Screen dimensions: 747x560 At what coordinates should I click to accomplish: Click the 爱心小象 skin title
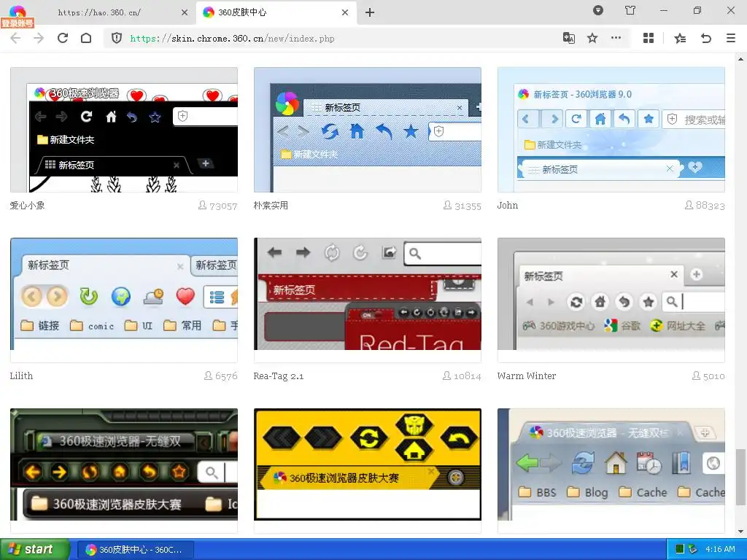[x=27, y=205]
